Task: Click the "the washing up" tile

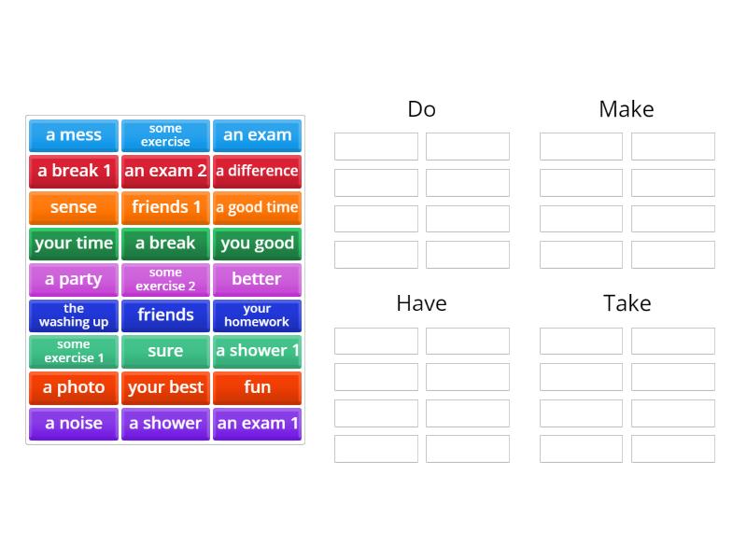Action: click(73, 315)
